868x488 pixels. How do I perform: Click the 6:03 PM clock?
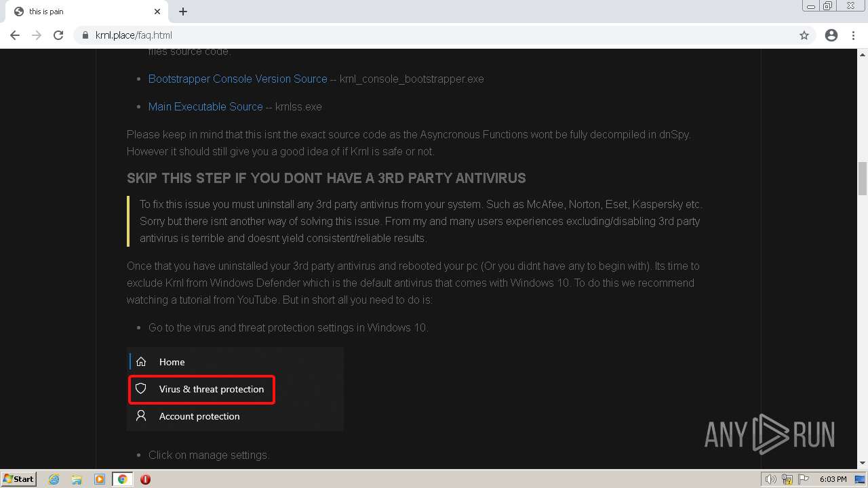[x=833, y=479]
